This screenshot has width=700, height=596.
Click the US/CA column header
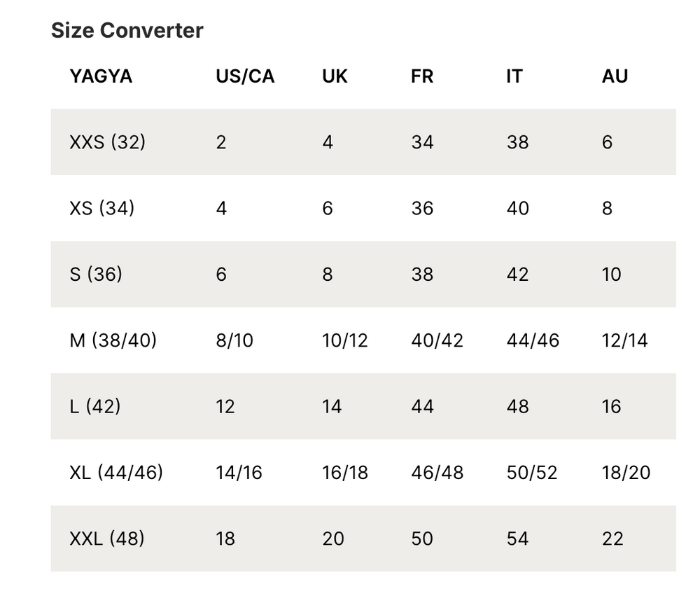click(x=245, y=76)
